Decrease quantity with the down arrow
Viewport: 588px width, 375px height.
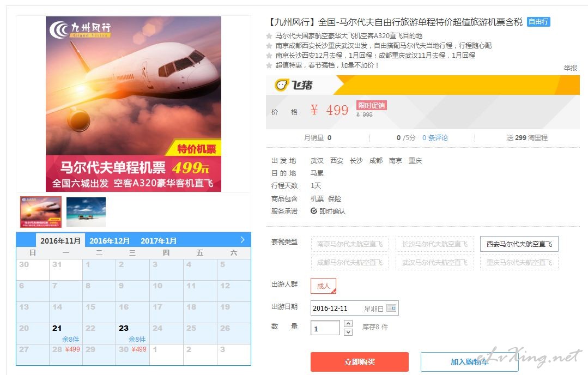click(348, 332)
